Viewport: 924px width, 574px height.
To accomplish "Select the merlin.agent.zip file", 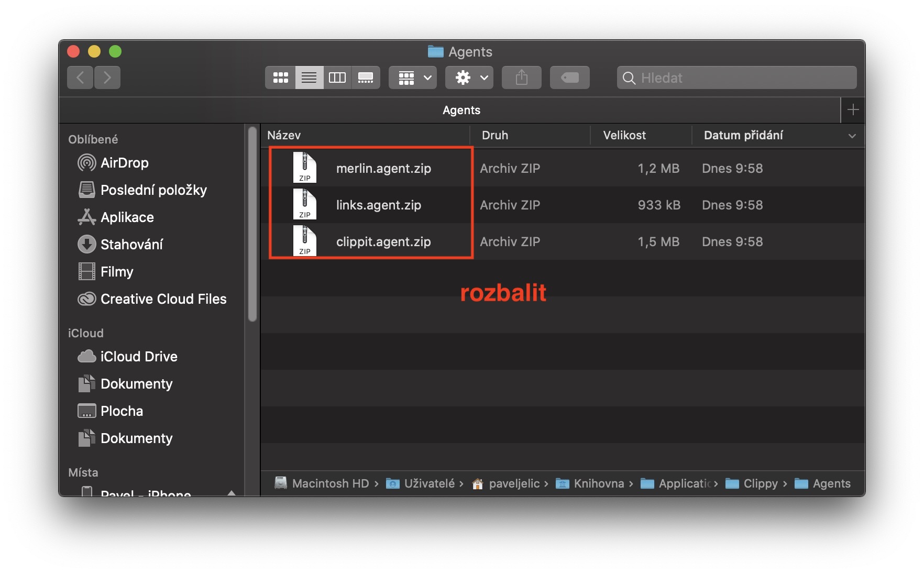I will (383, 168).
